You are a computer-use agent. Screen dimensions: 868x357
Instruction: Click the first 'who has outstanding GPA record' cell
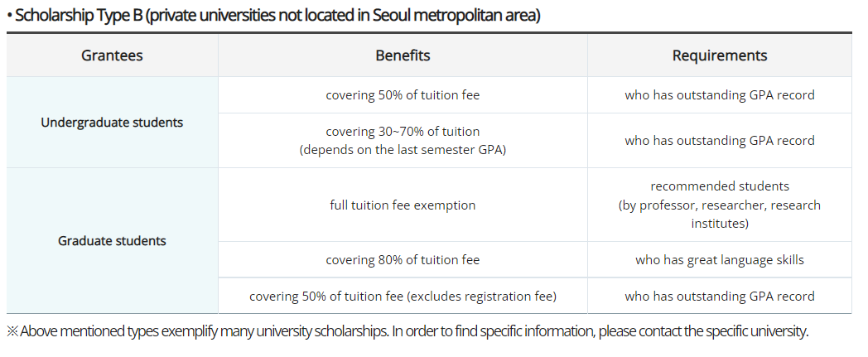(x=719, y=95)
